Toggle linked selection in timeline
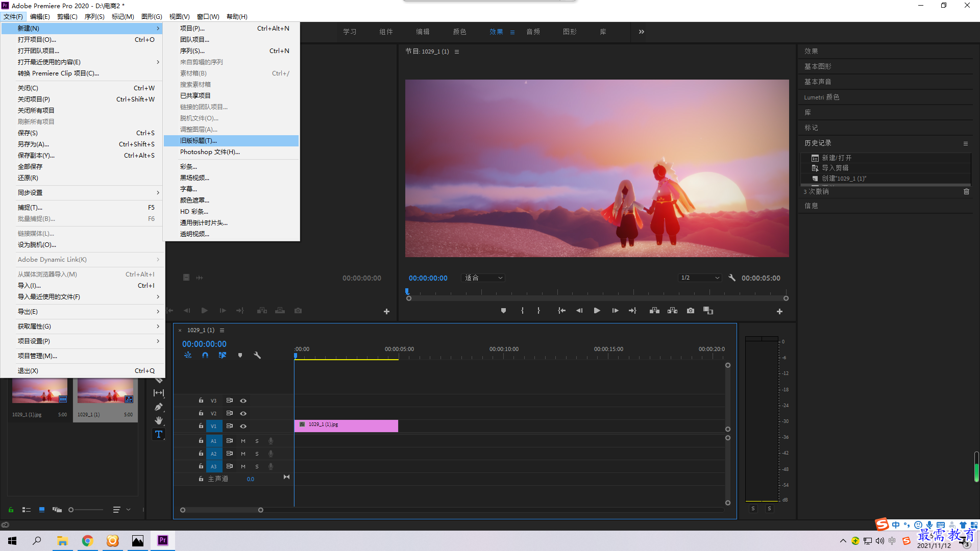The width and height of the screenshot is (980, 551). 223,355
